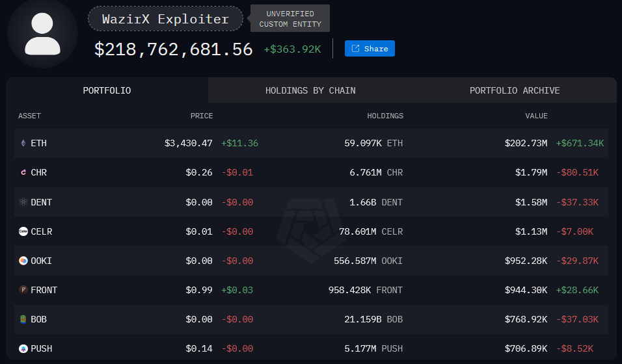Screen dimensions: 622x364
Task: Click the total balance $218,762,681.56
Action: 173,49
